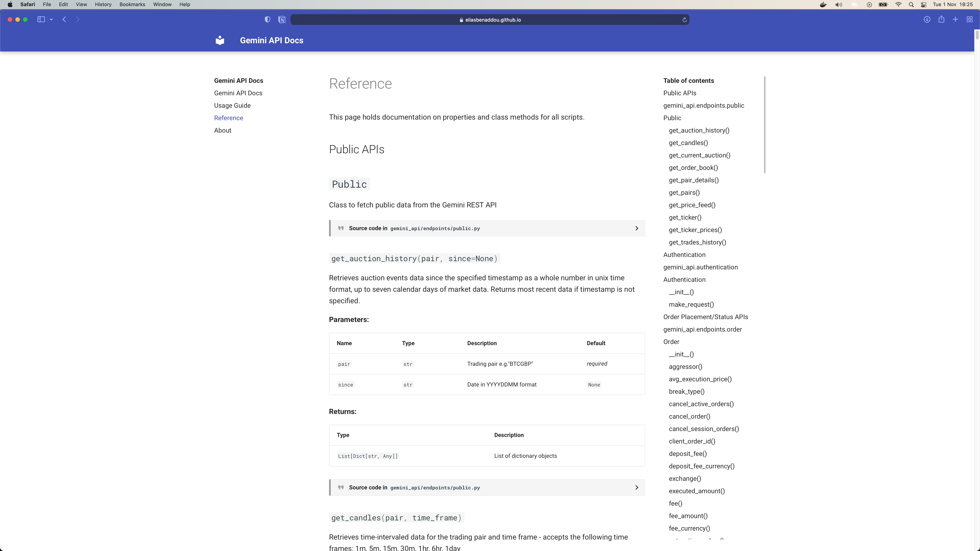The width and height of the screenshot is (980, 551).
Task: Open the History menu
Action: click(x=103, y=5)
